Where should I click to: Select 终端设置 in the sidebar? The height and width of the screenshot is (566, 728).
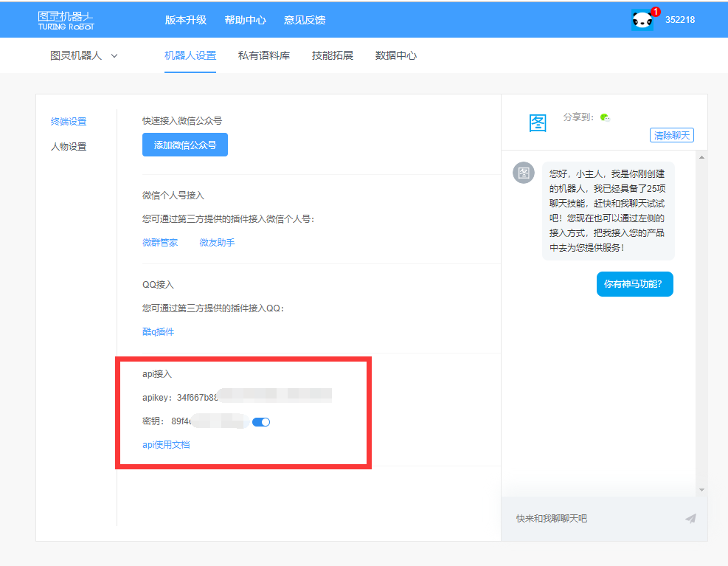coord(69,121)
